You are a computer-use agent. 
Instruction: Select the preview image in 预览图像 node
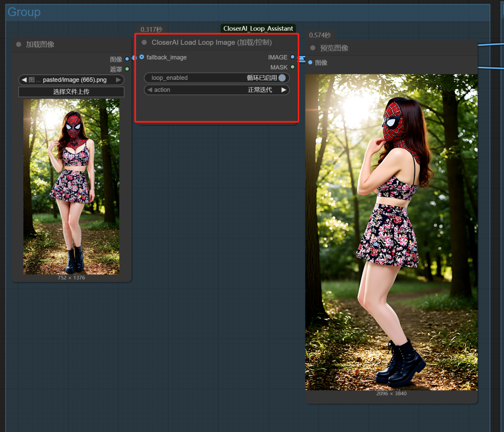click(392, 232)
